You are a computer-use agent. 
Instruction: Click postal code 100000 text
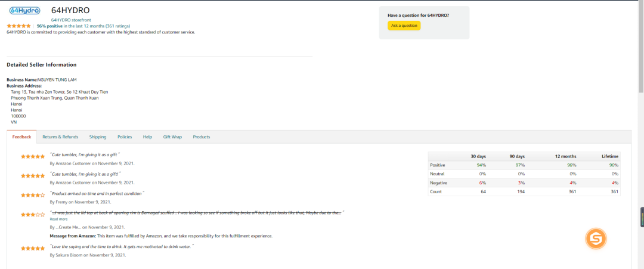[18, 116]
